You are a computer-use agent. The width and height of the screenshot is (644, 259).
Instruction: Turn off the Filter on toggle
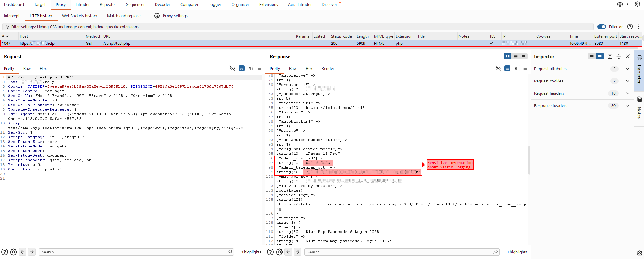601,27
